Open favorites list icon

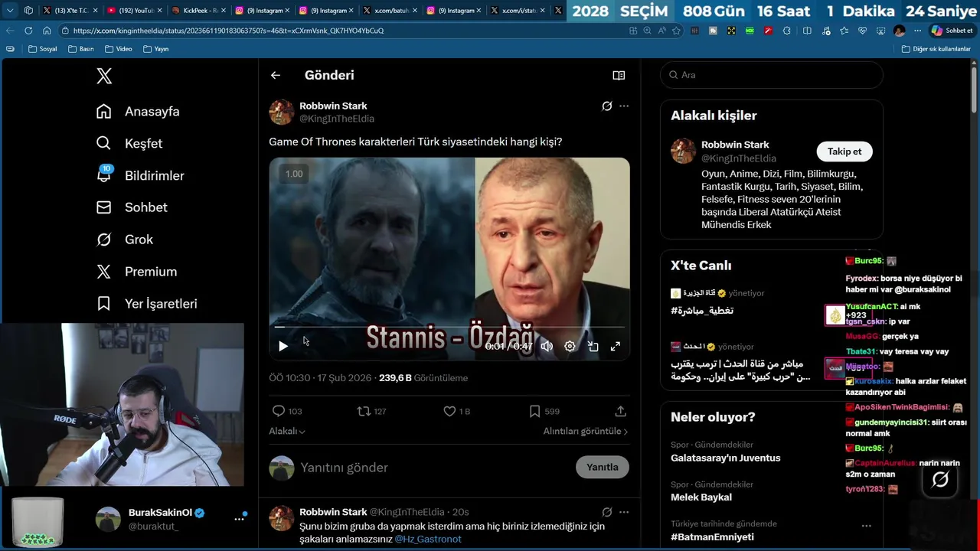[844, 31]
